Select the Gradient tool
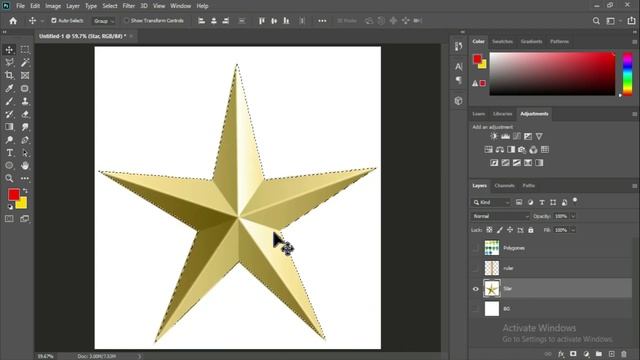Viewport: 640px width, 360px height. [9, 127]
